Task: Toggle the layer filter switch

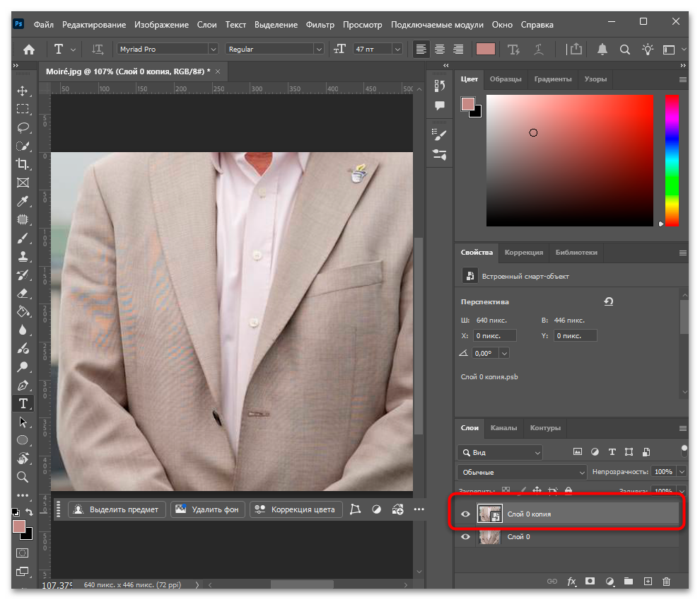Action: click(x=684, y=451)
